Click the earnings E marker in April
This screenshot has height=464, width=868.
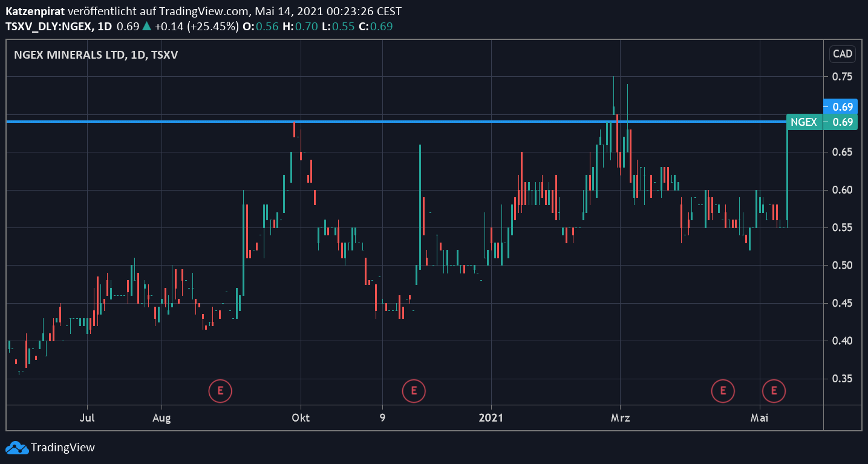click(x=723, y=391)
